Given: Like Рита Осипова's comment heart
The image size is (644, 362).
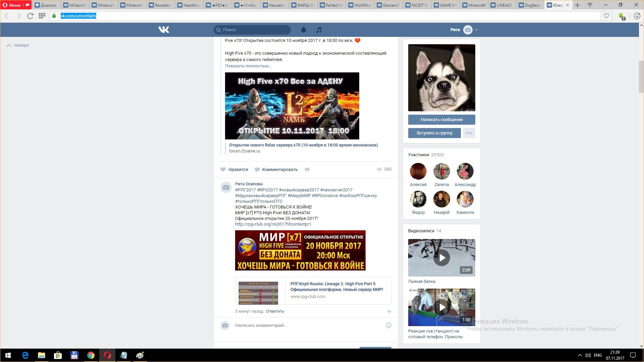Looking at the screenshot, I should point(389,311).
